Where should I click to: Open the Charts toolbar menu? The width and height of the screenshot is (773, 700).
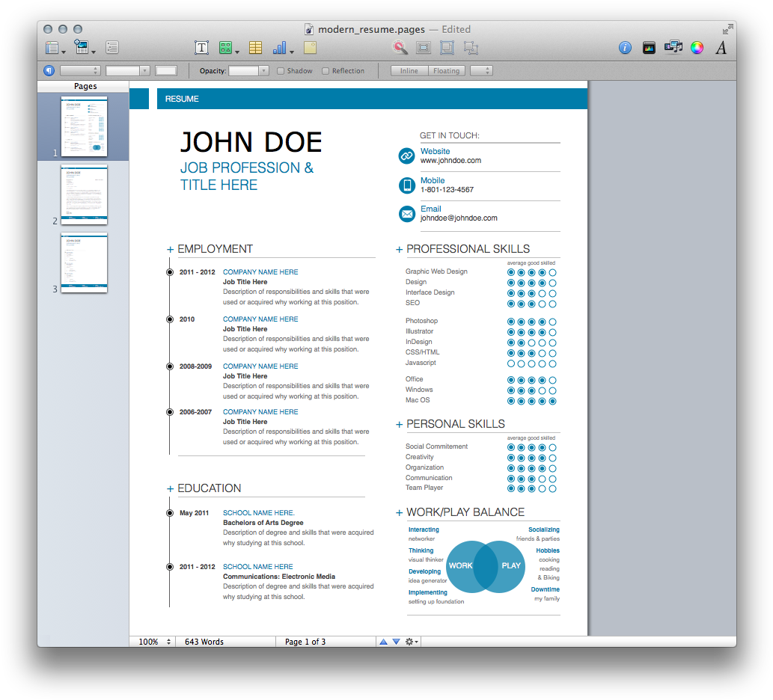click(x=282, y=48)
